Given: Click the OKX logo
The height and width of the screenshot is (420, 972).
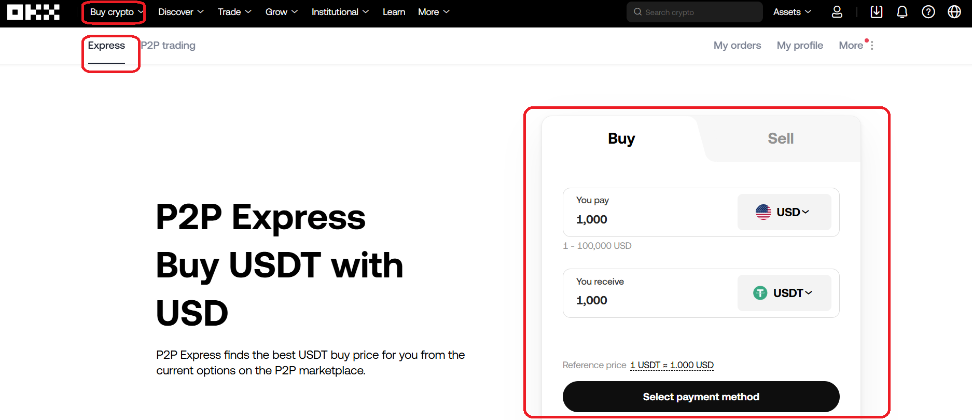Looking at the screenshot, I should (x=33, y=12).
